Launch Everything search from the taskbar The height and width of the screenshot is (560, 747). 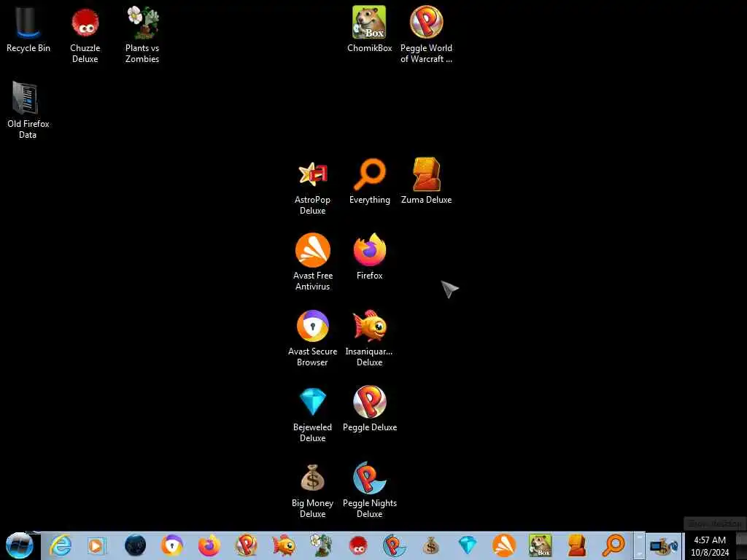614,545
